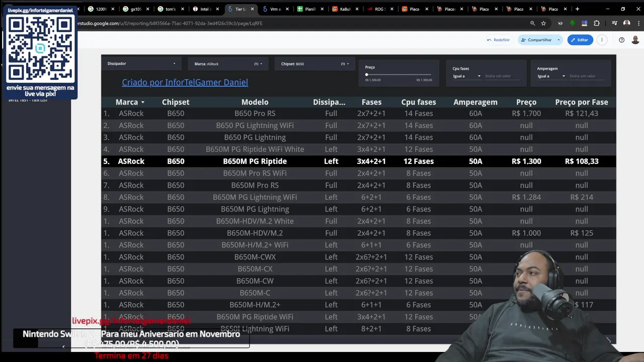Click the 'B650M Pro RS WiFi' model cell

[255, 173]
